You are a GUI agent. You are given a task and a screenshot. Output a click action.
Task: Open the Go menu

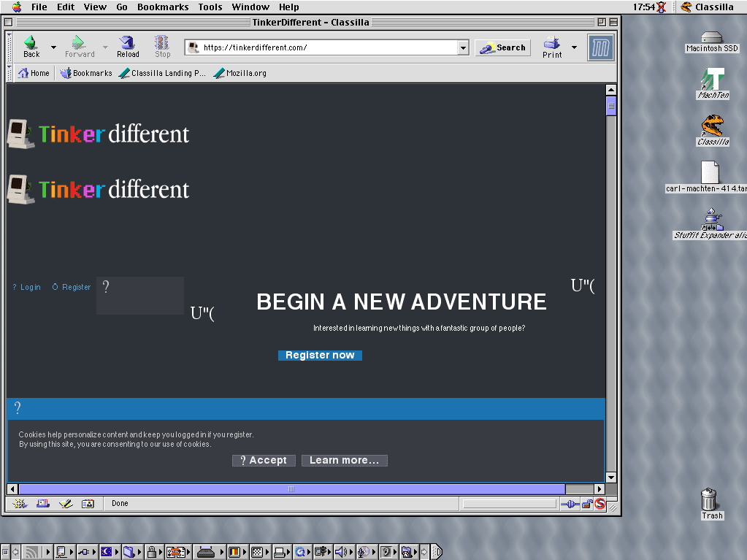pyautogui.click(x=122, y=7)
